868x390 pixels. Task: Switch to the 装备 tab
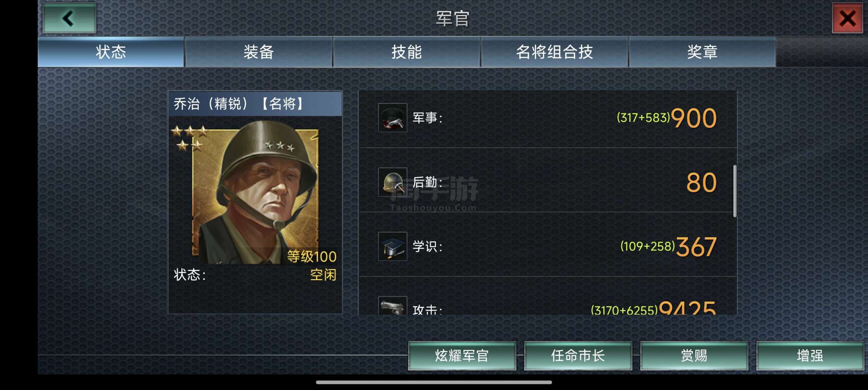(x=258, y=52)
